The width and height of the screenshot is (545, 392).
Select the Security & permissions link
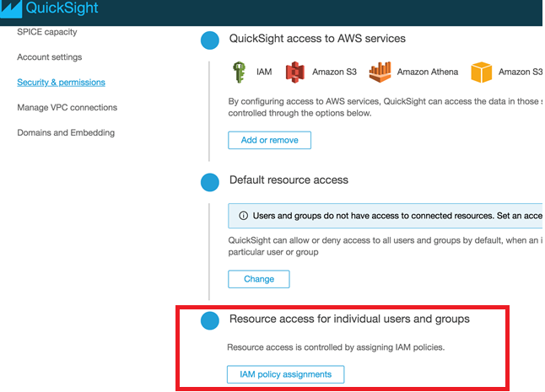[61, 83]
